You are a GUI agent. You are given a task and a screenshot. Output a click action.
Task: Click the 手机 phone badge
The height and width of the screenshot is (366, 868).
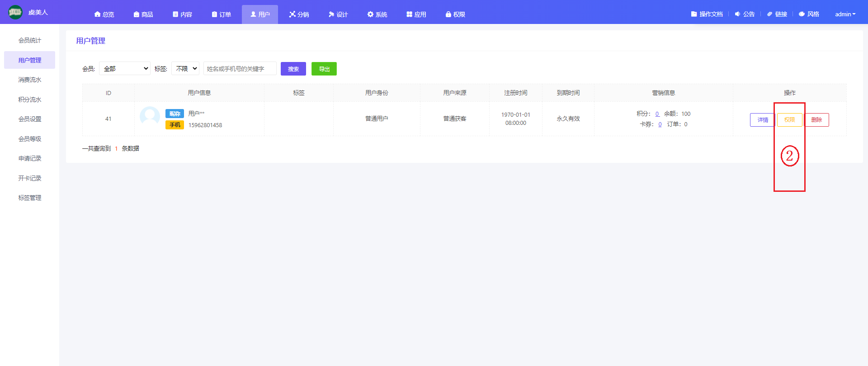coord(175,125)
